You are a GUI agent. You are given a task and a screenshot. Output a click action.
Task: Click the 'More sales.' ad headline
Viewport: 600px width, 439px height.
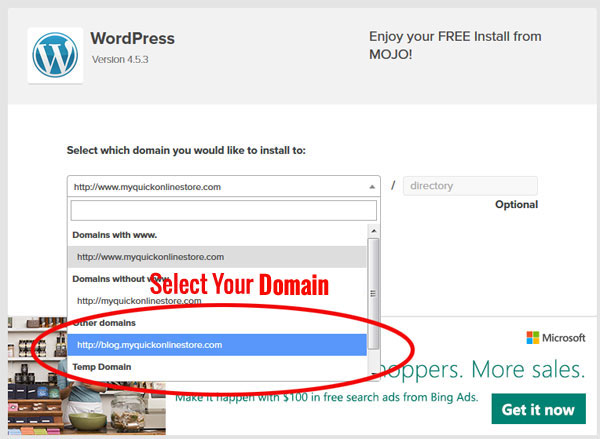(x=528, y=369)
